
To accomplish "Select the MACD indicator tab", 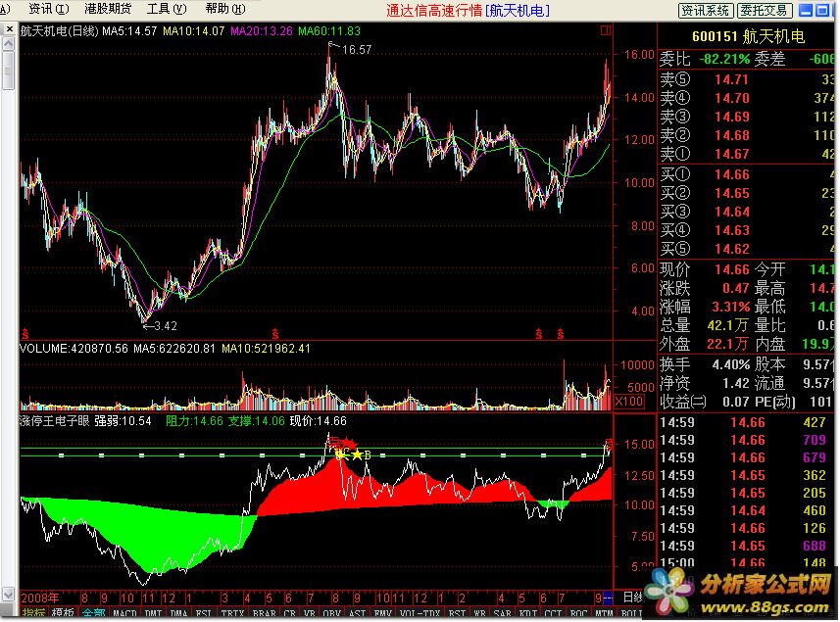I will [x=125, y=613].
